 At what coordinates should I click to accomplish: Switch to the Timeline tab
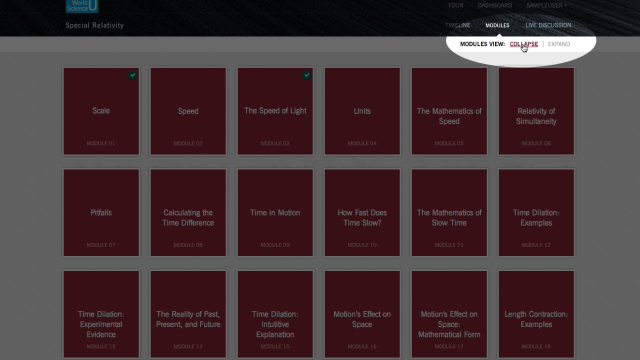tap(458, 25)
